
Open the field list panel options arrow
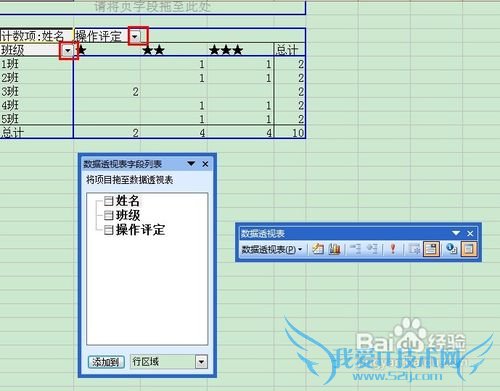tap(191, 163)
